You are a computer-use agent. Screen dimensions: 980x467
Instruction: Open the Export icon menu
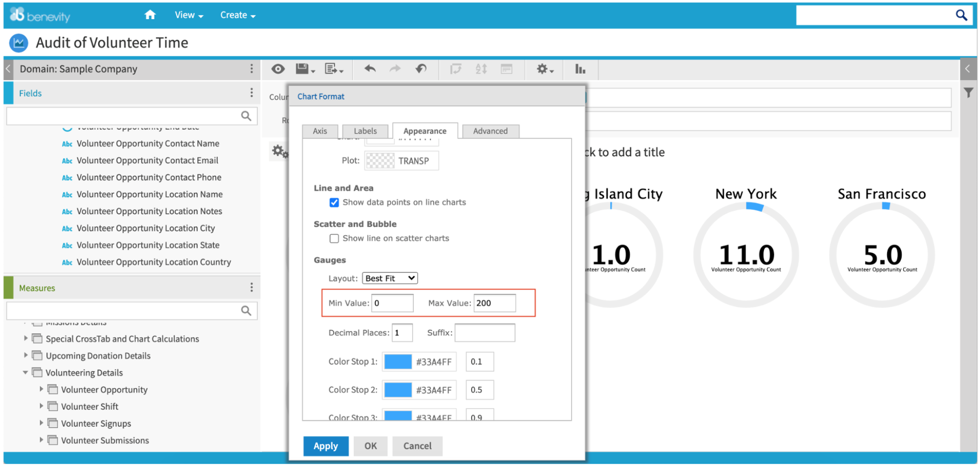[334, 69]
